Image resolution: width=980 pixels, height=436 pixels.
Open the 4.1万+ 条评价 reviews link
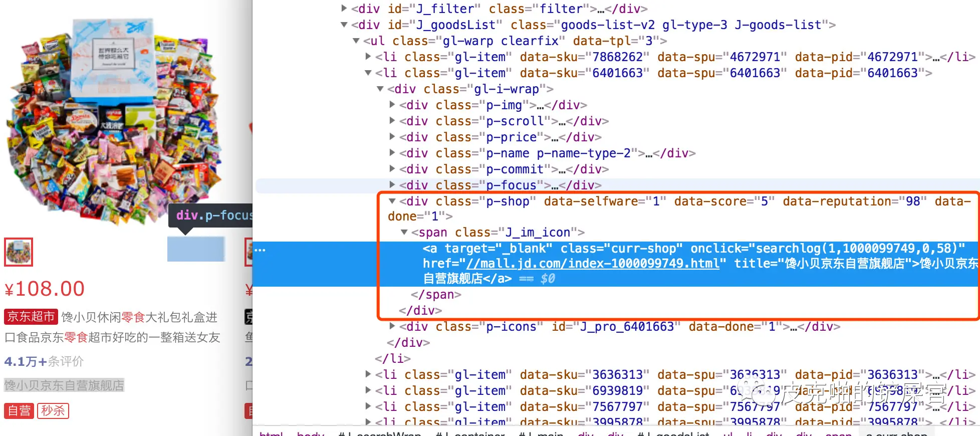[44, 361]
